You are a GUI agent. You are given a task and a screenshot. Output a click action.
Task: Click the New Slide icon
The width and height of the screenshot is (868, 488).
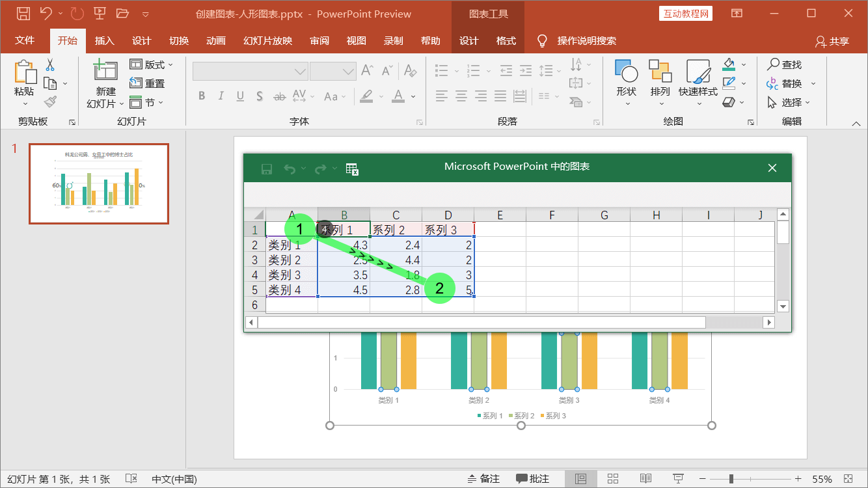[105, 70]
